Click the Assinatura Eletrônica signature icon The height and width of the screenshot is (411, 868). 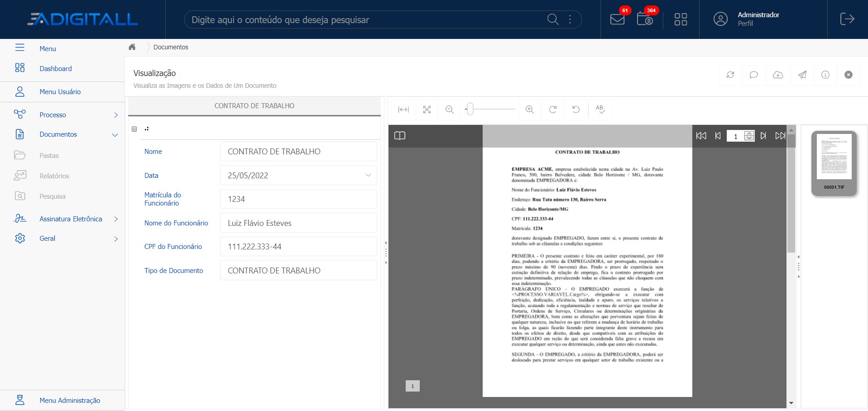pyautogui.click(x=20, y=219)
